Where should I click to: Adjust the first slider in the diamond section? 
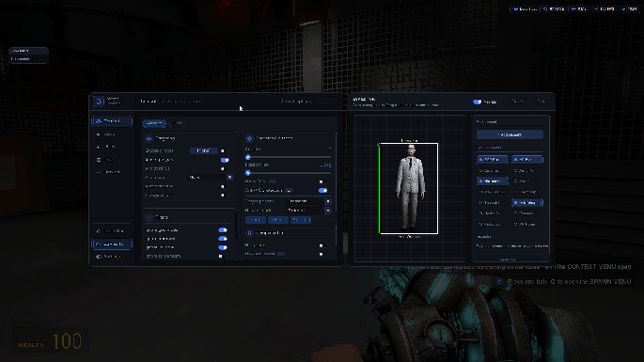click(x=288, y=157)
